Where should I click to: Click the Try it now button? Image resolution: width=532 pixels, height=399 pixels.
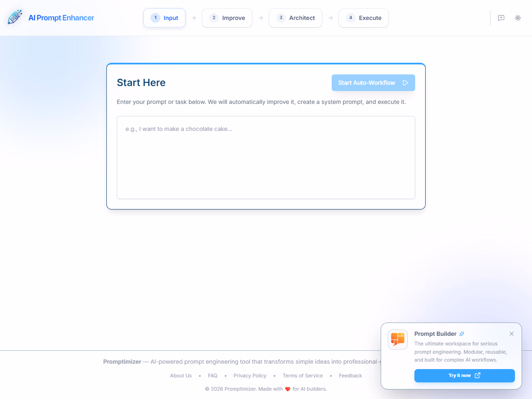pos(459,375)
